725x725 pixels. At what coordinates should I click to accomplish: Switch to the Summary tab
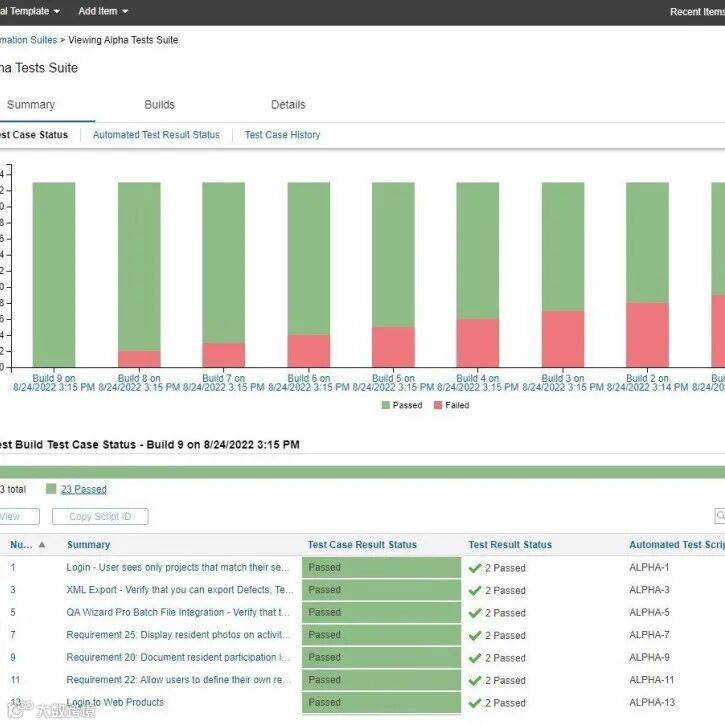pos(31,104)
